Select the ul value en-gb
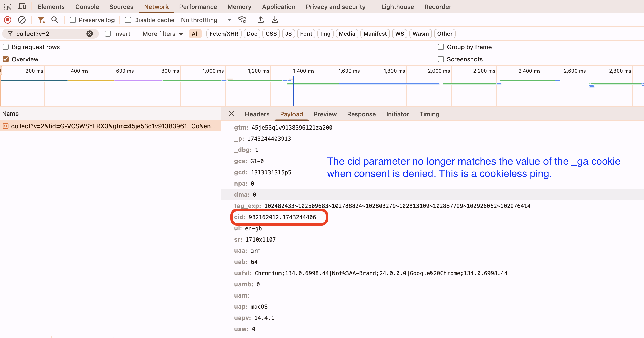The width and height of the screenshot is (644, 338). click(254, 228)
